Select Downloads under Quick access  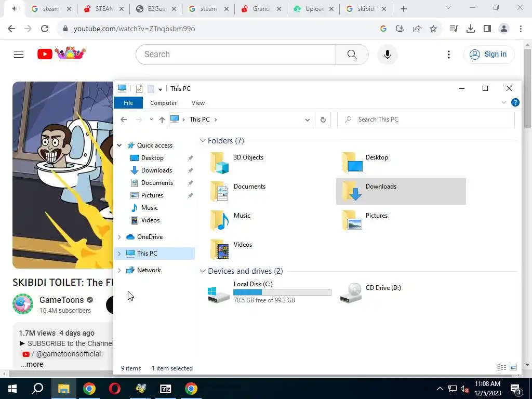coord(156,170)
